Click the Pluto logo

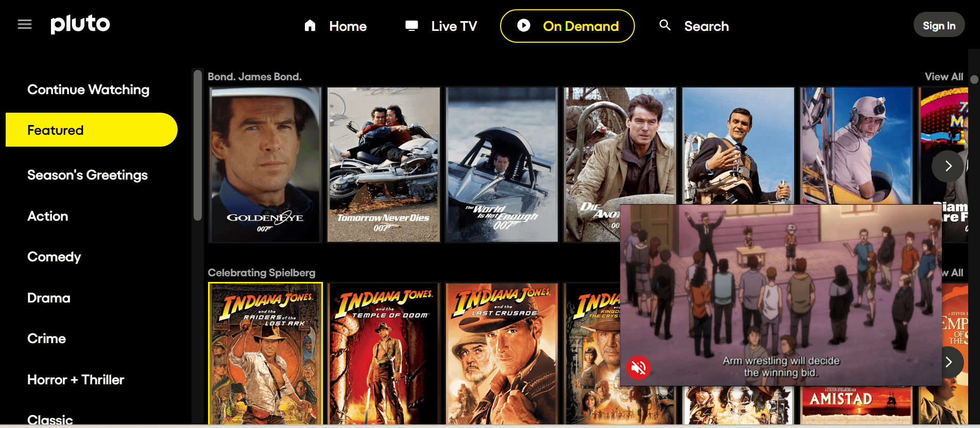[80, 24]
